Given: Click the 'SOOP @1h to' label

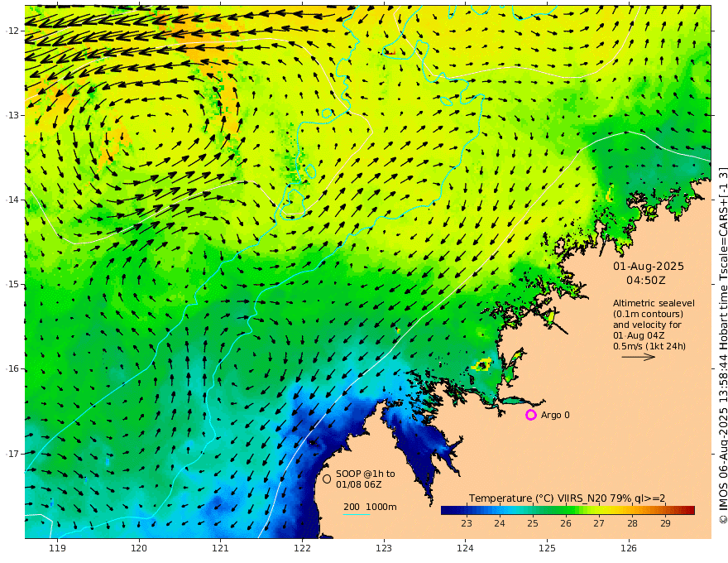Looking at the screenshot, I should [x=366, y=474].
